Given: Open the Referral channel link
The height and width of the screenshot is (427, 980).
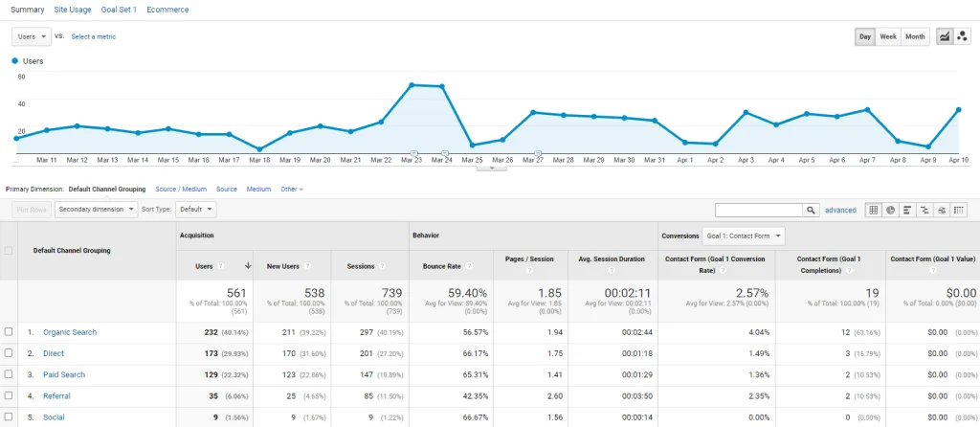Looking at the screenshot, I should point(56,395).
